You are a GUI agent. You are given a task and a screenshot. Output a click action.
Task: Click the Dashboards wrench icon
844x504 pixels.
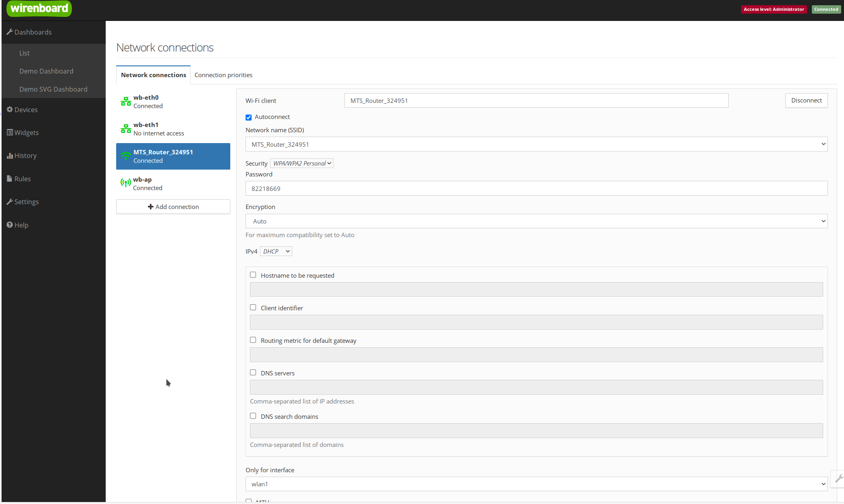(x=10, y=32)
